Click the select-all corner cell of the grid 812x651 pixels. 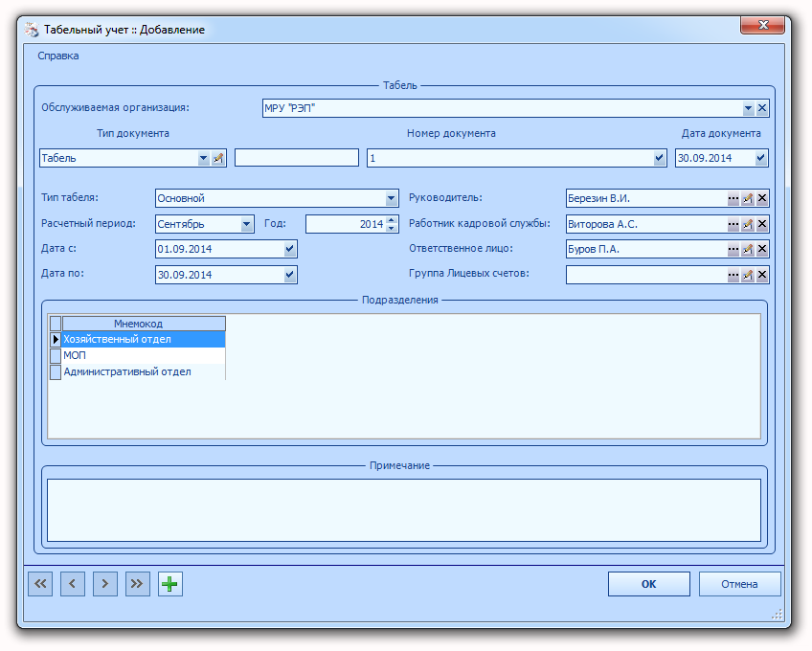click(x=56, y=324)
